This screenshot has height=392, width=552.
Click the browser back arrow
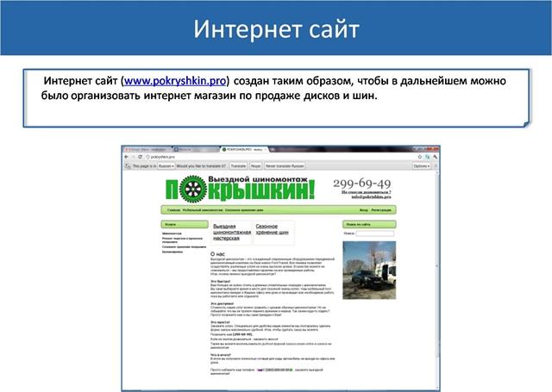tap(126, 157)
